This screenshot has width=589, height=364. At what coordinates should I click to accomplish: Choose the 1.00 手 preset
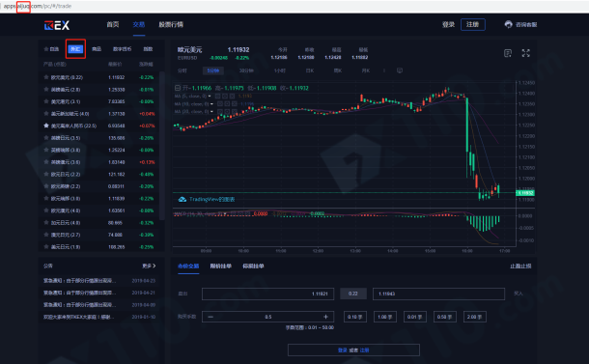(385, 317)
